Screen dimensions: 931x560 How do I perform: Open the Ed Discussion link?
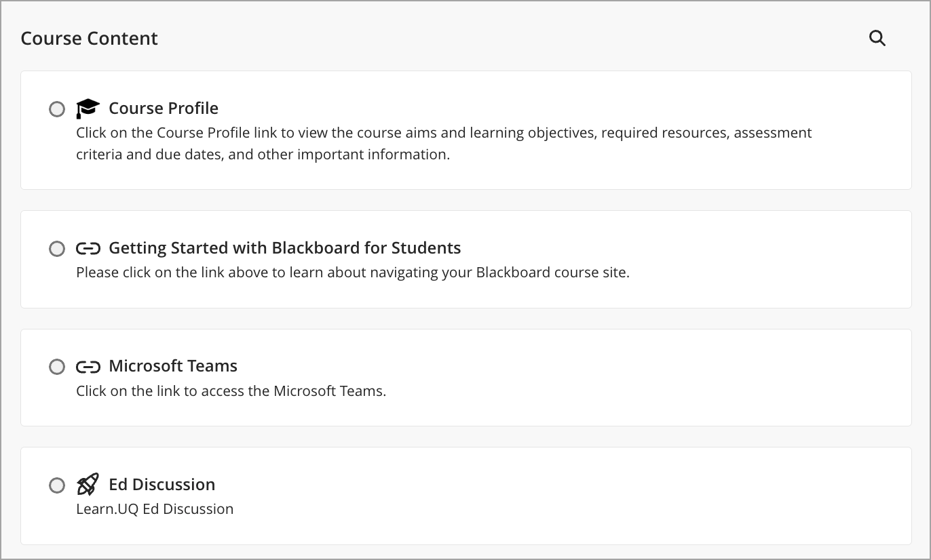[161, 484]
